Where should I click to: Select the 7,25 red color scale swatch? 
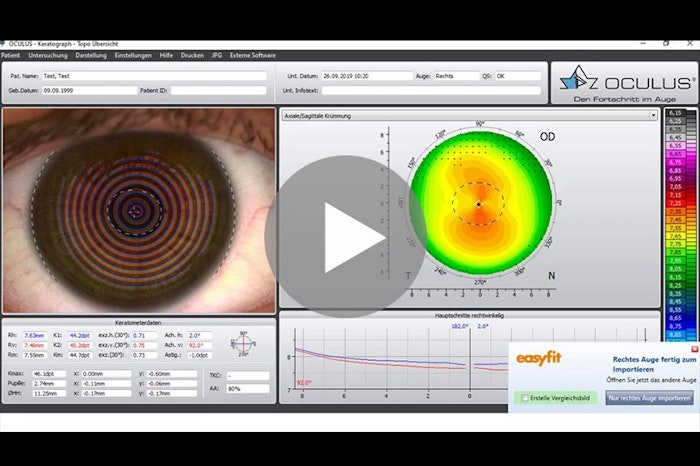[x=675, y=202]
